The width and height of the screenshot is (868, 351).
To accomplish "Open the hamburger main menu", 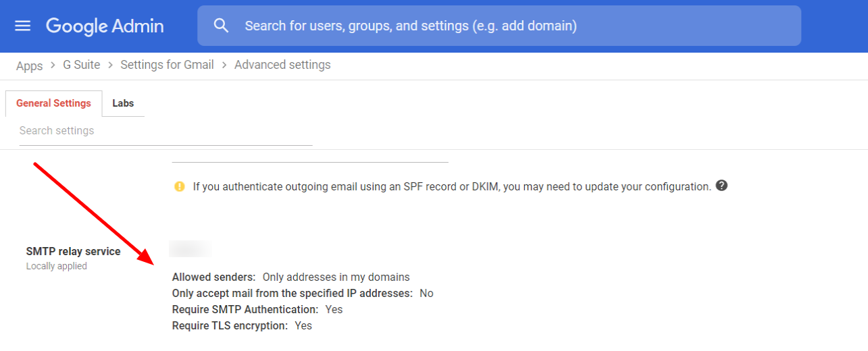I will [x=23, y=26].
